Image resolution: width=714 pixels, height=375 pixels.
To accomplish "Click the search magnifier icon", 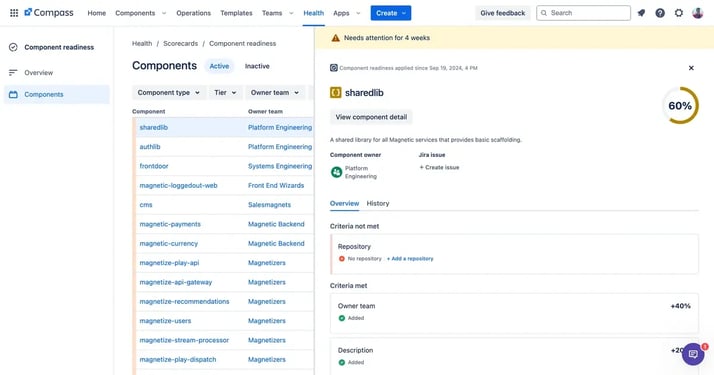I will (544, 13).
